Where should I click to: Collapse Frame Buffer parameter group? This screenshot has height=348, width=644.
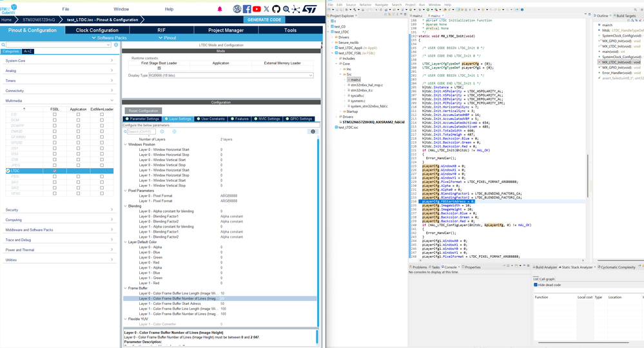(126, 288)
